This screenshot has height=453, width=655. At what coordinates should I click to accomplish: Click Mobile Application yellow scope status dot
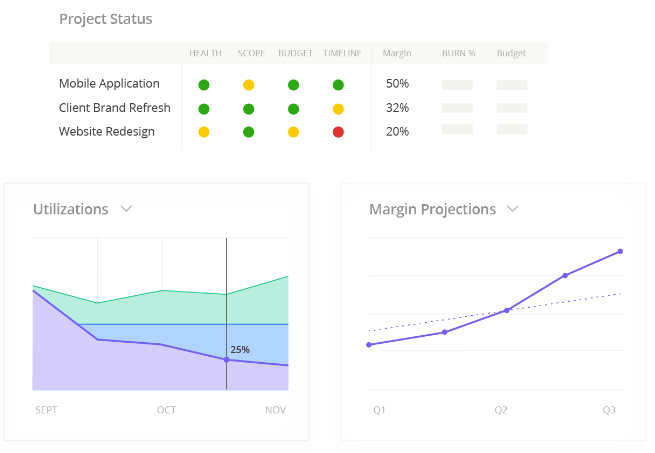(x=249, y=85)
